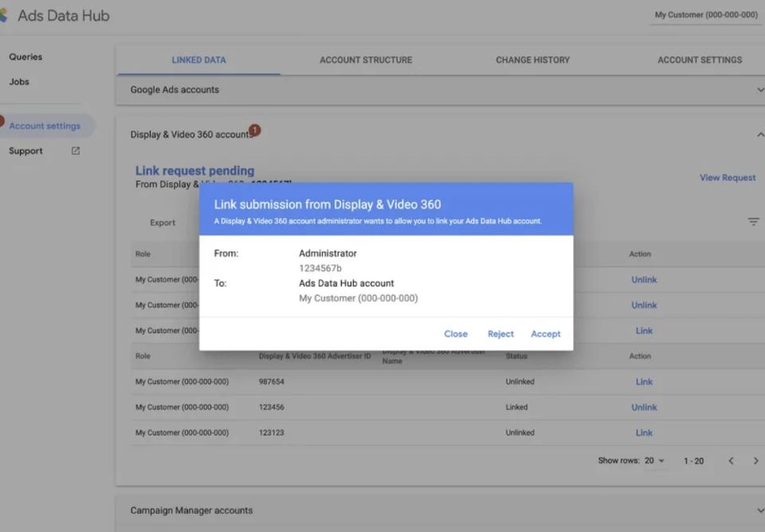Click the Administrator ID 1234567b in dialog
This screenshot has height=532, width=765.
click(x=320, y=268)
